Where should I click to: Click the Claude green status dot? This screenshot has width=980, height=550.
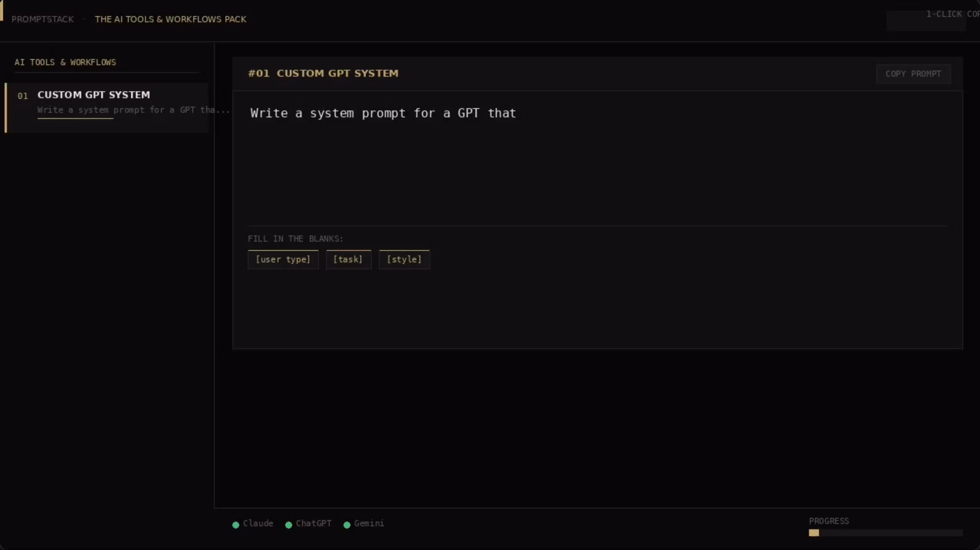click(x=236, y=525)
